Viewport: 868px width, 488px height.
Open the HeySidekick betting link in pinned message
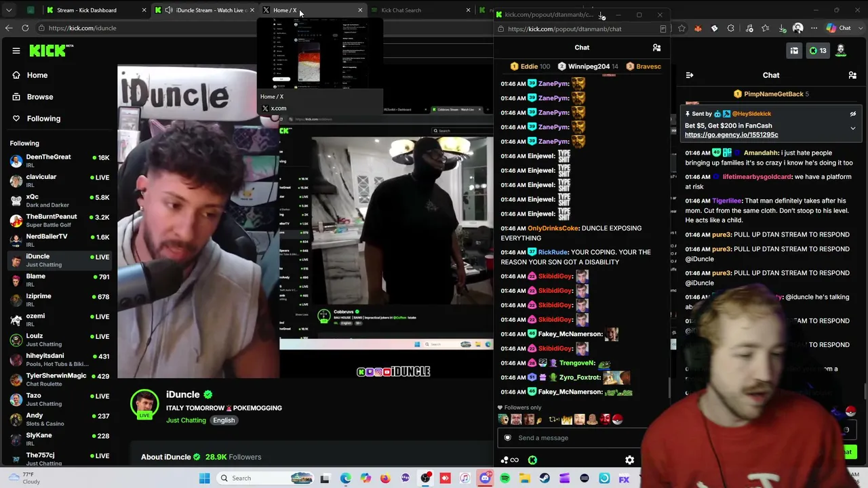[731, 135]
